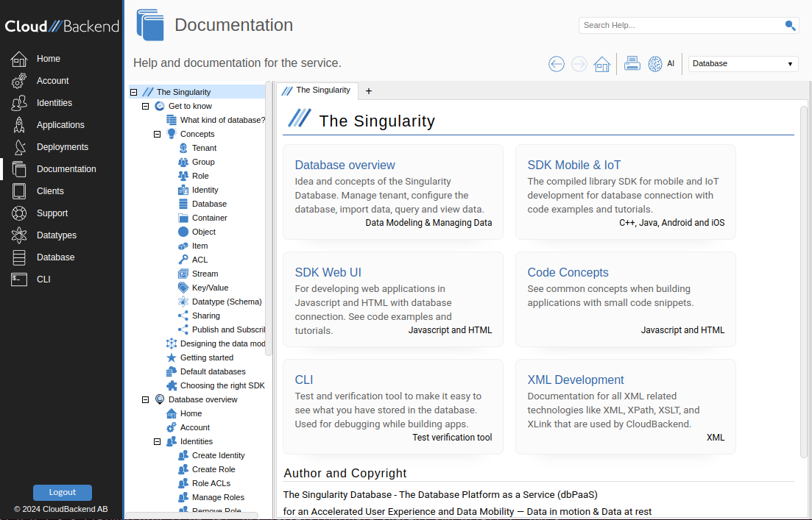
Task: Click the Home icon in sidebar
Action: [19, 59]
